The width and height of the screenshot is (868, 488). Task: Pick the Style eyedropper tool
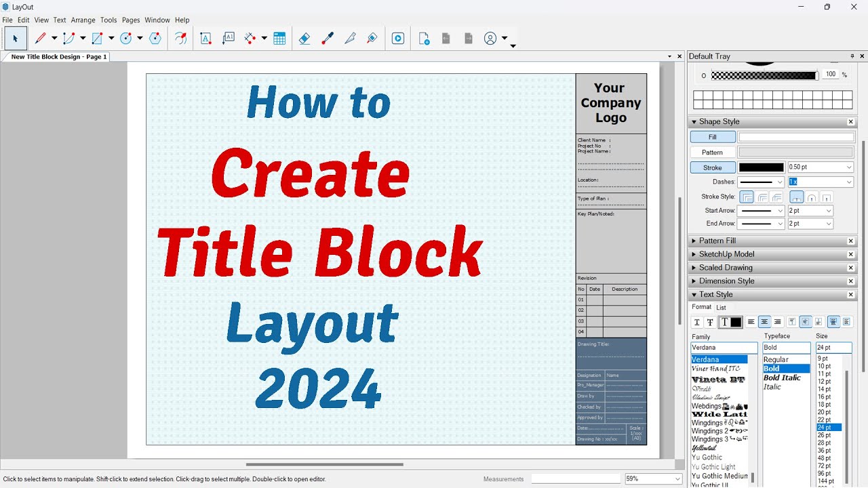(x=328, y=39)
